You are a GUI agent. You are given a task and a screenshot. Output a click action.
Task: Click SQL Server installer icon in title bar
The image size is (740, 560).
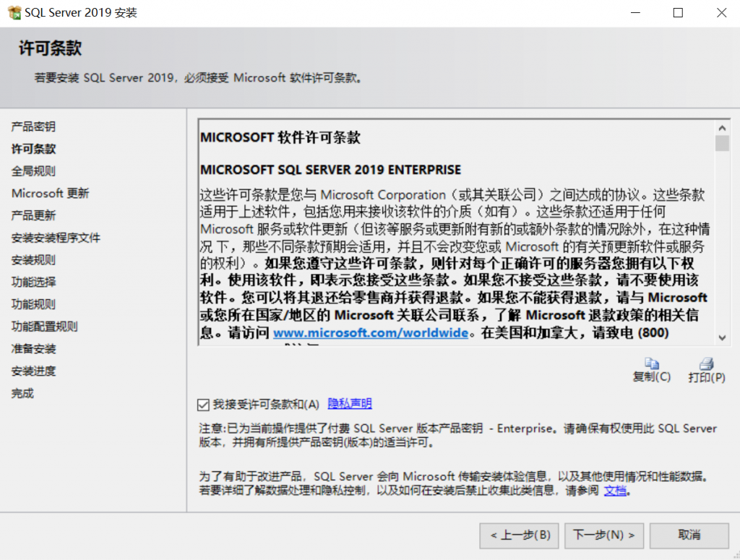point(14,13)
